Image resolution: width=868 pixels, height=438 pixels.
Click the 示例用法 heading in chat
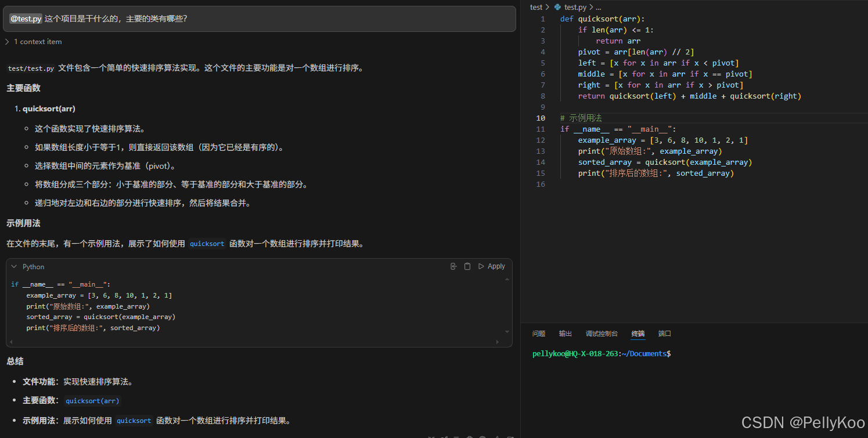[x=23, y=223]
